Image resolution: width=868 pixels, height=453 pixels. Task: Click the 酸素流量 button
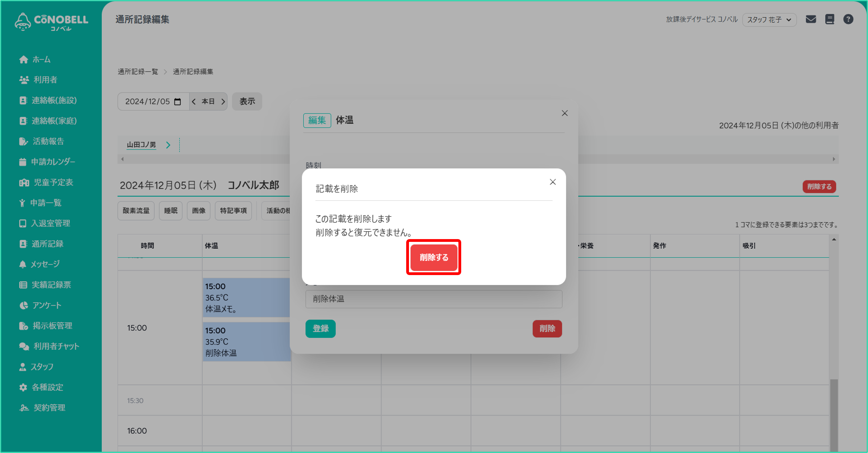pos(136,211)
